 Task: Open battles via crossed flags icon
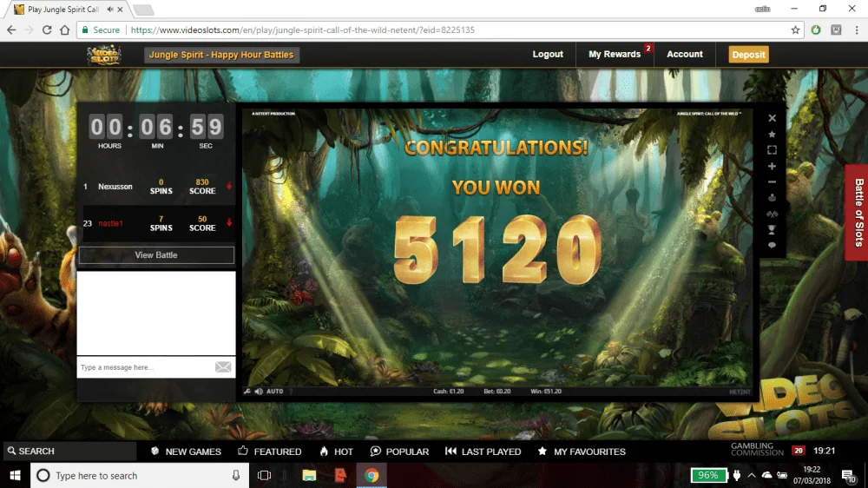click(772, 214)
